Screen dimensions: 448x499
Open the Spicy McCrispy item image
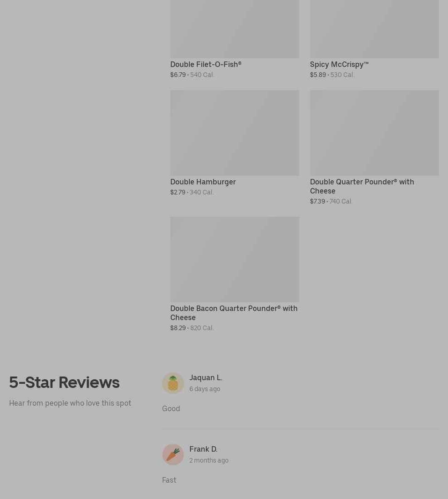[375, 29]
